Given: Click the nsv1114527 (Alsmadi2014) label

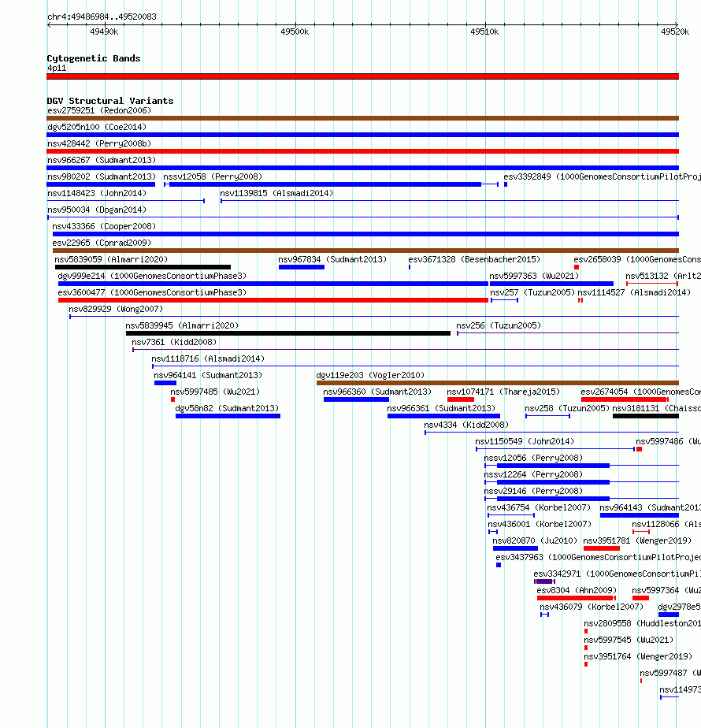Looking at the screenshot, I should pos(634,292).
